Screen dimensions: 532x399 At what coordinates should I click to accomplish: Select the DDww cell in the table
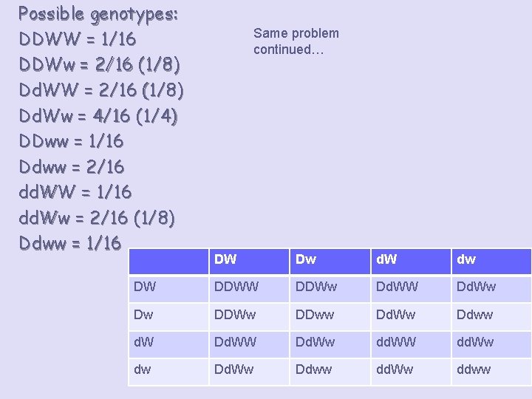[330, 316]
